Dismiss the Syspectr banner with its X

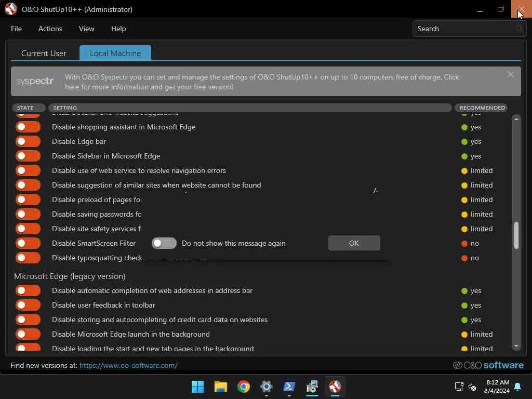(x=510, y=74)
